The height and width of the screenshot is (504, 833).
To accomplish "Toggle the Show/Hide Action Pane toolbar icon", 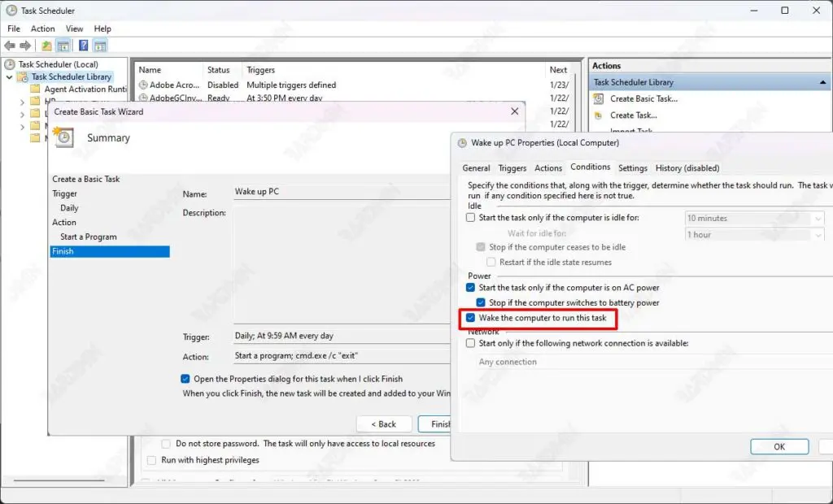I will coord(100,46).
